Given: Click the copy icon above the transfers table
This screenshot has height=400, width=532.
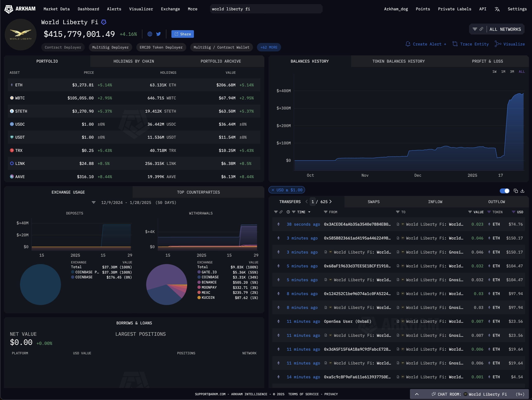Looking at the screenshot, I should 516,191.
